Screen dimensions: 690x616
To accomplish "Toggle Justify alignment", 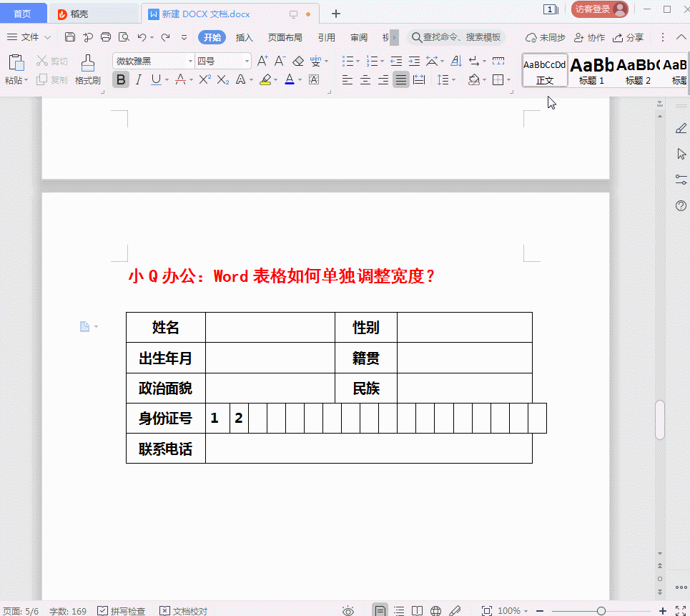I will (x=401, y=79).
